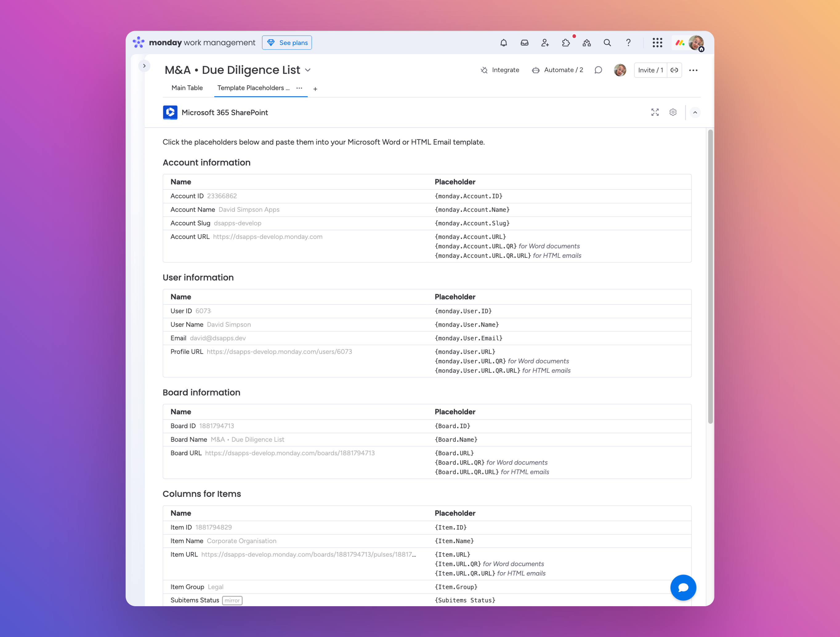Copy {Board.URL.QR} placeholder
The height and width of the screenshot is (637, 840).
tap(459, 463)
